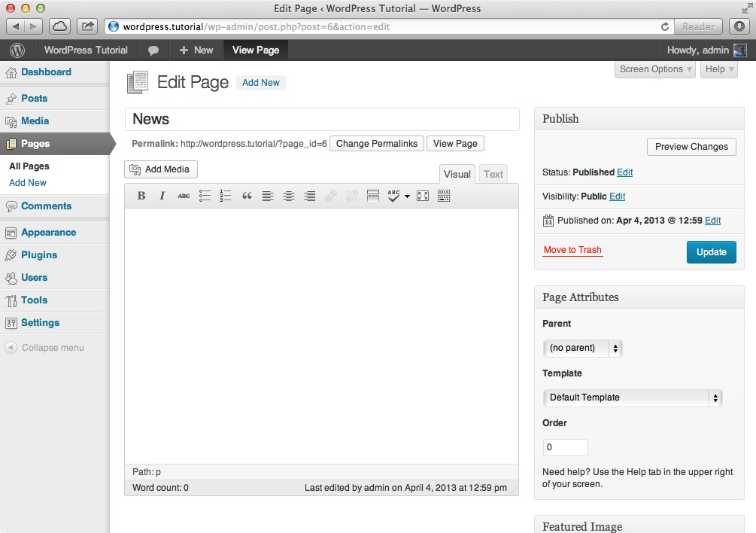Edit the published date
This screenshot has height=533, width=756.
[712, 221]
